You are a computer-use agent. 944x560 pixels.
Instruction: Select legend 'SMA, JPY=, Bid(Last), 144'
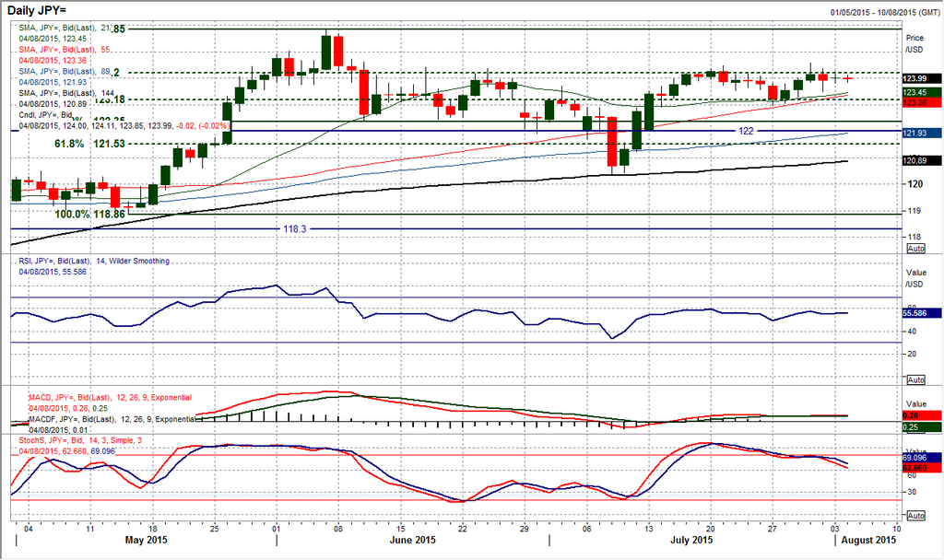pyautogui.click(x=66, y=93)
